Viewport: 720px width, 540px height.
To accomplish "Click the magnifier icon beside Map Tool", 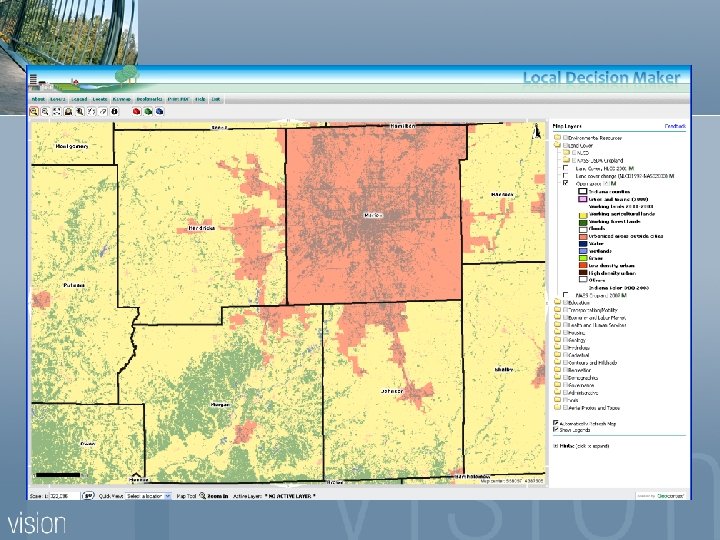I will pos(202,495).
